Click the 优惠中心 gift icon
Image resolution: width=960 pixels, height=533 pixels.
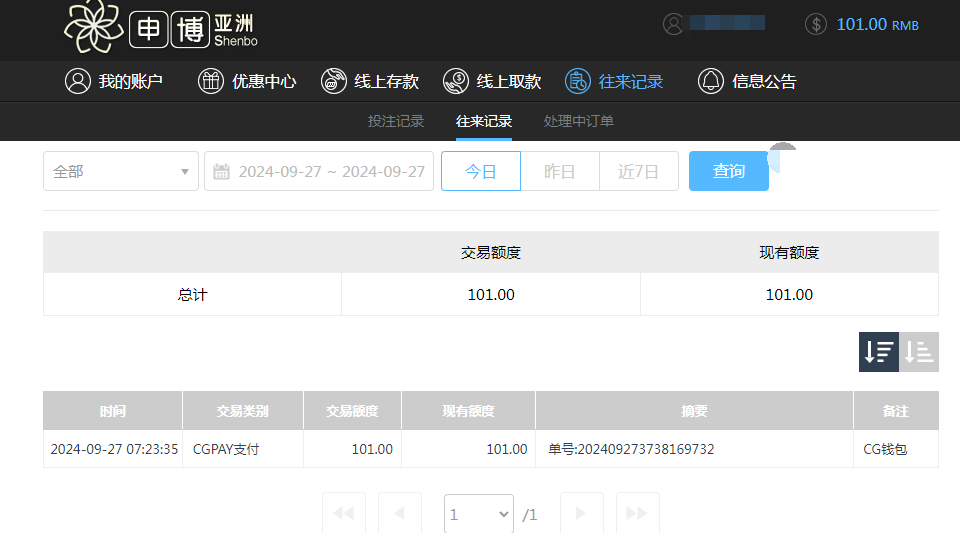[210, 82]
